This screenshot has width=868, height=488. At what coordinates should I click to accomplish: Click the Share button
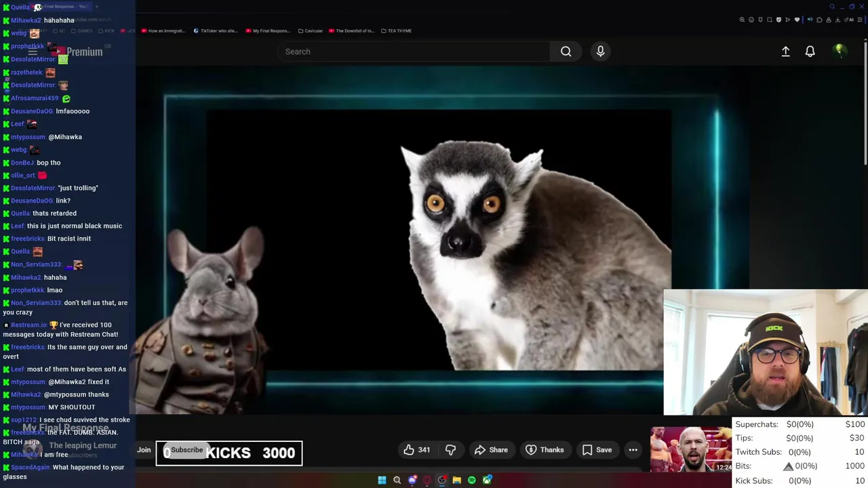(491, 450)
